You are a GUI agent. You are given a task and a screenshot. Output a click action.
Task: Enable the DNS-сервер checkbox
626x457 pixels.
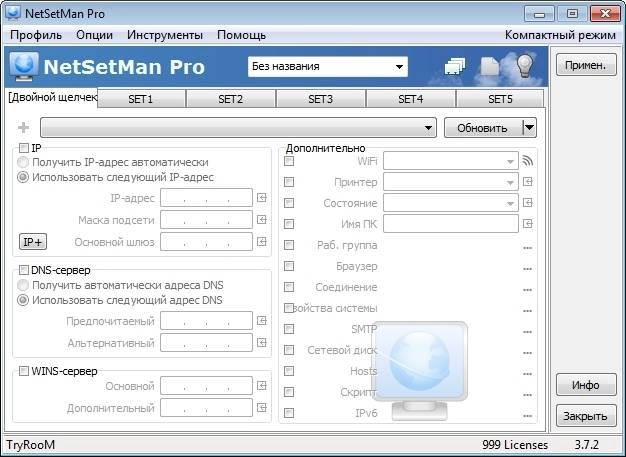tap(24, 270)
